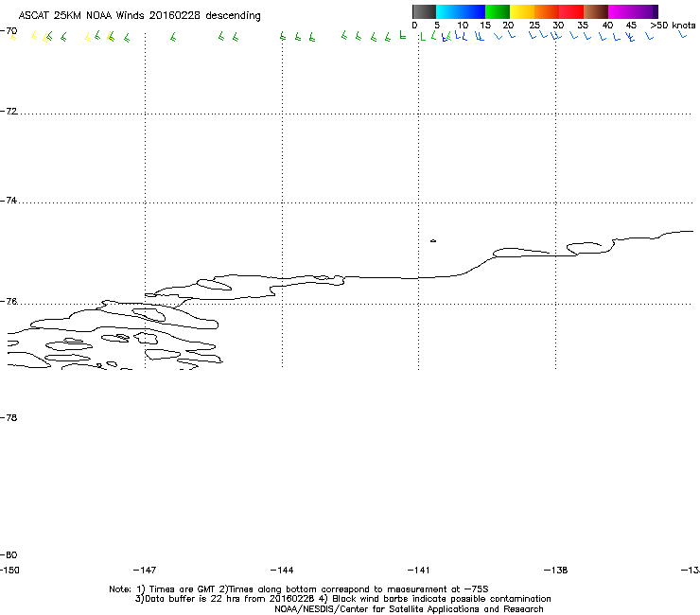Click the '-74' latitude axis label
This screenshot has height=615, width=700.
9,201
